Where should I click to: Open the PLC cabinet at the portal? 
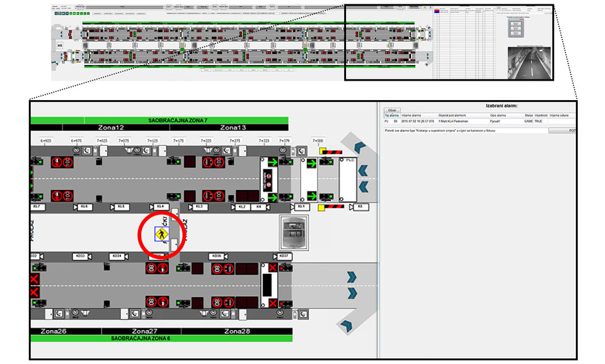click(348, 180)
